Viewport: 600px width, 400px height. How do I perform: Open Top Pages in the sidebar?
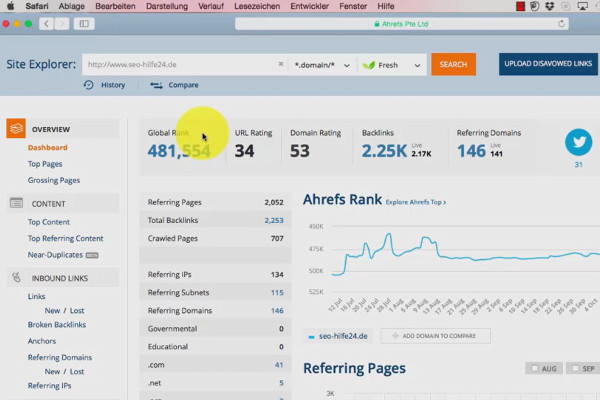coord(45,164)
